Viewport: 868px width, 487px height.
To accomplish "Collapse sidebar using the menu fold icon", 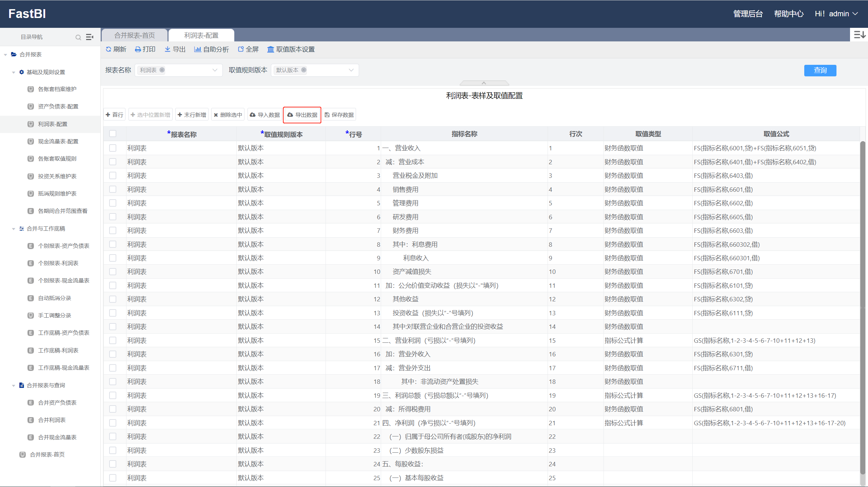I will point(90,37).
